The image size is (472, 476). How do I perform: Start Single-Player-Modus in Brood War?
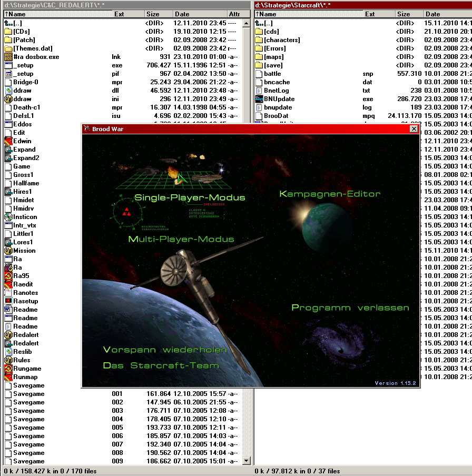(x=190, y=197)
